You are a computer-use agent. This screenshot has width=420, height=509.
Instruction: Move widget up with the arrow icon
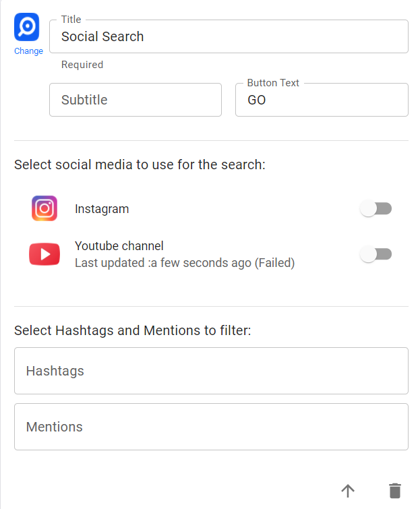[x=348, y=491]
